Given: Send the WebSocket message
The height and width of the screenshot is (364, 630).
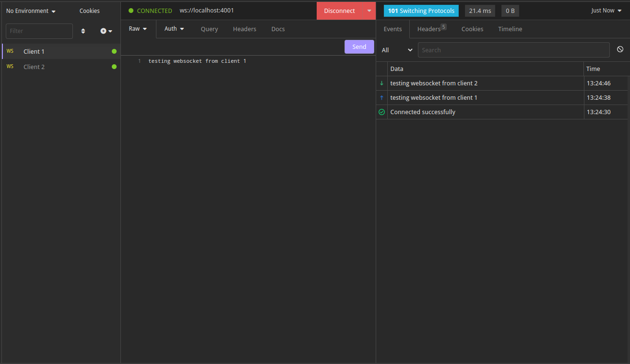Looking at the screenshot, I should pos(359,47).
